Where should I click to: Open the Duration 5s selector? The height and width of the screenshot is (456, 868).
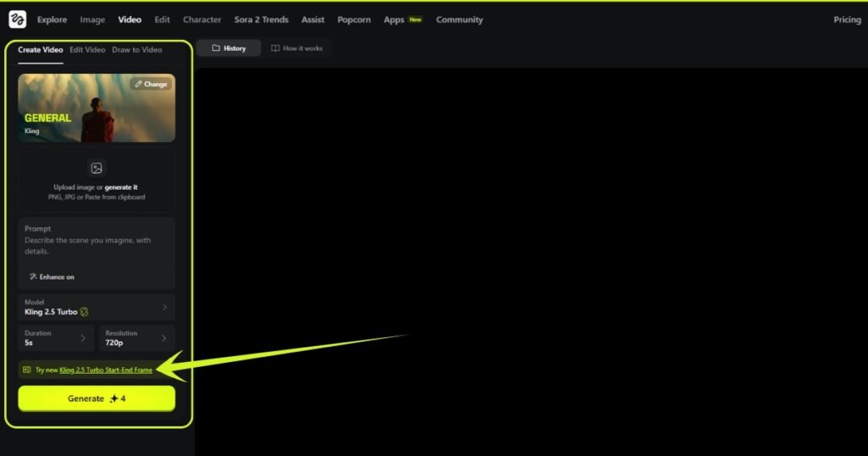click(x=56, y=338)
